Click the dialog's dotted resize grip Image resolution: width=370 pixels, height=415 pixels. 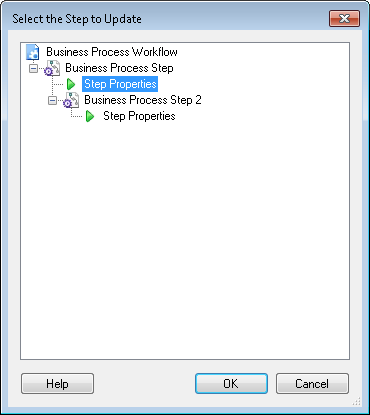pyautogui.click(x=356, y=401)
